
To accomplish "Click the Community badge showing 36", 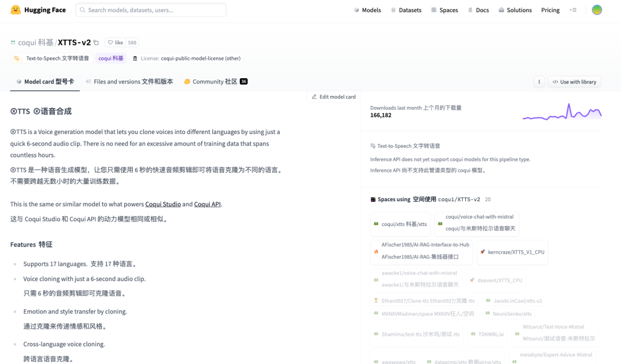I will point(244,82).
